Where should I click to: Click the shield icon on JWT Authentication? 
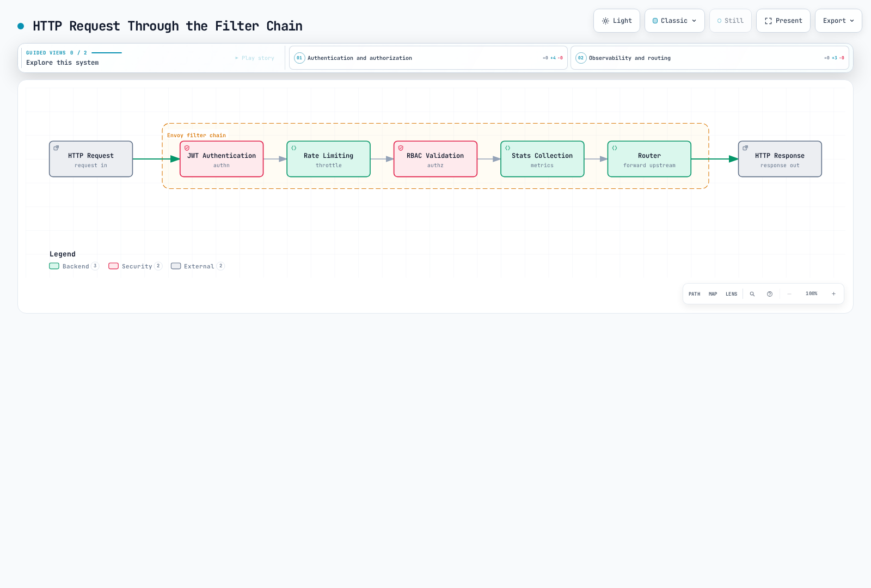tap(187, 148)
